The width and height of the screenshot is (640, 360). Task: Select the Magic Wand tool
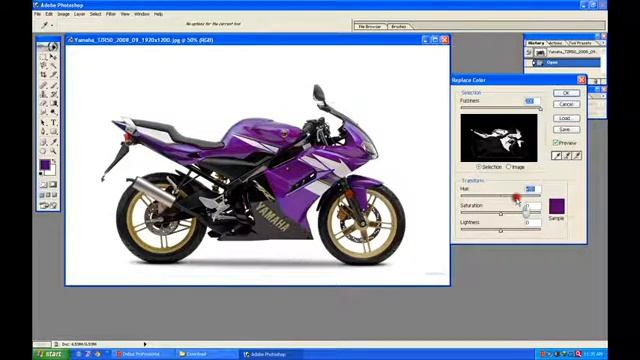tap(53, 65)
